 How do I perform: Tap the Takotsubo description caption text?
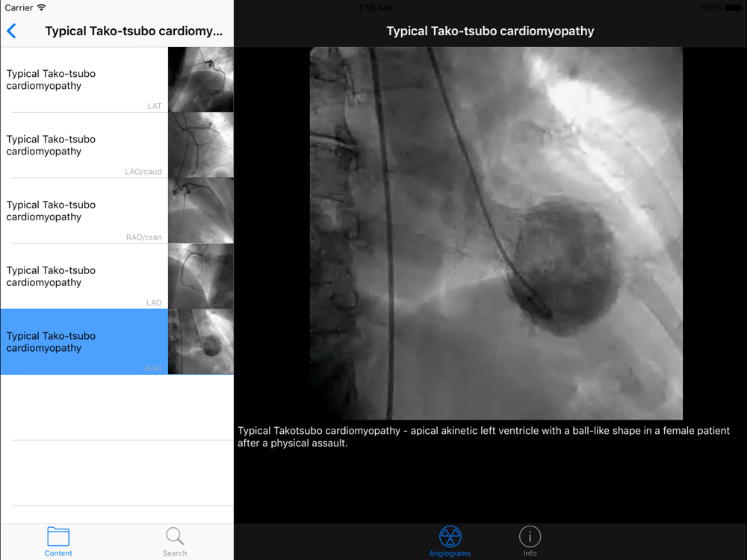click(x=483, y=437)
